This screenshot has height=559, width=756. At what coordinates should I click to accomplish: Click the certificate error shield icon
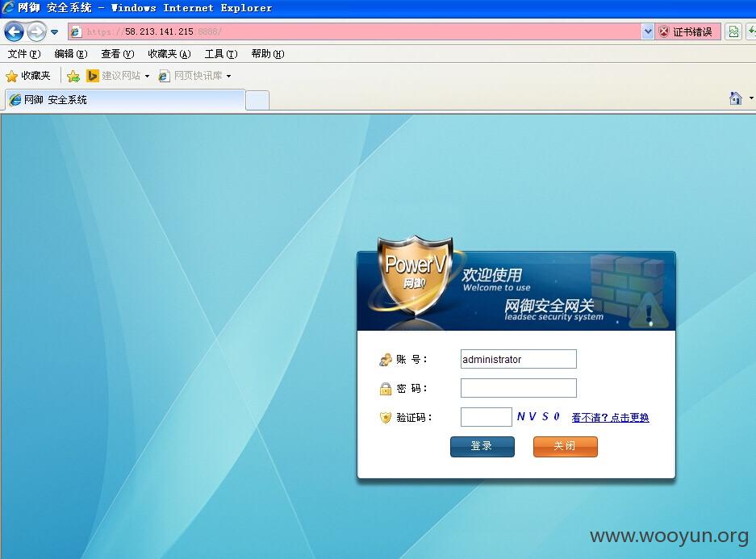coord(664,31)
